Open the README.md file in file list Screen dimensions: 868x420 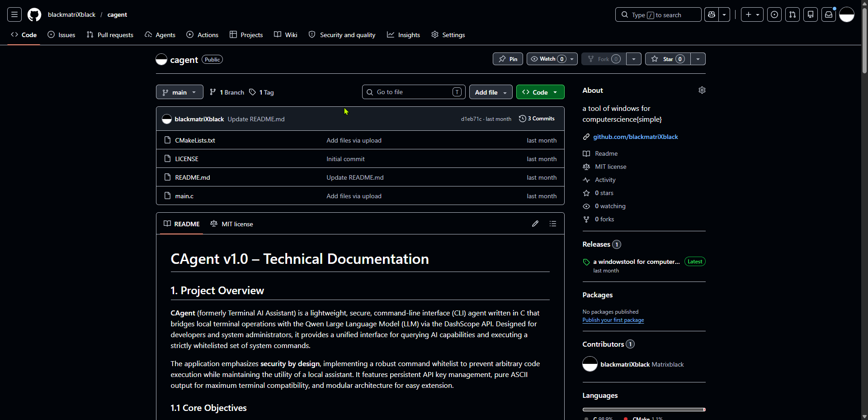pos(193,177)
